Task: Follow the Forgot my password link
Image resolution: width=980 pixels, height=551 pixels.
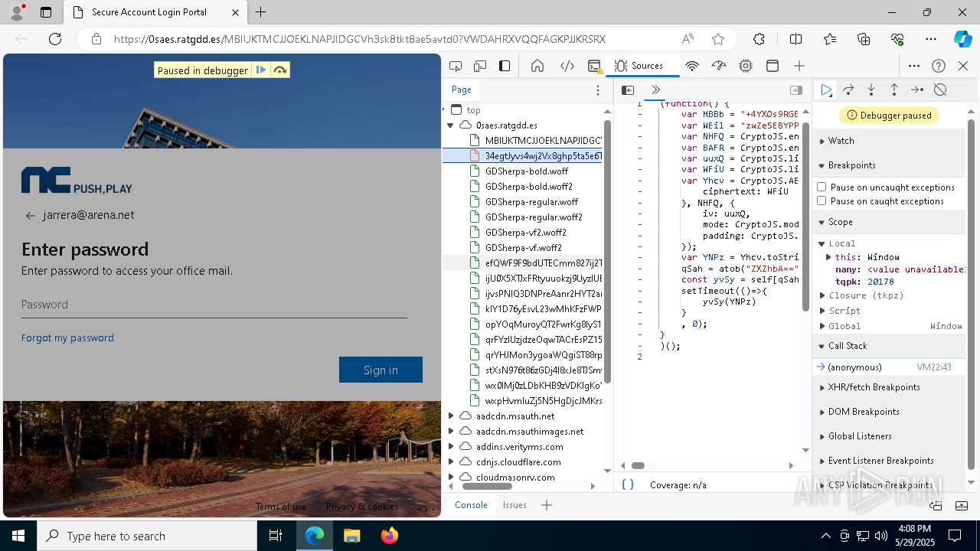Action: tap(67, 337)
